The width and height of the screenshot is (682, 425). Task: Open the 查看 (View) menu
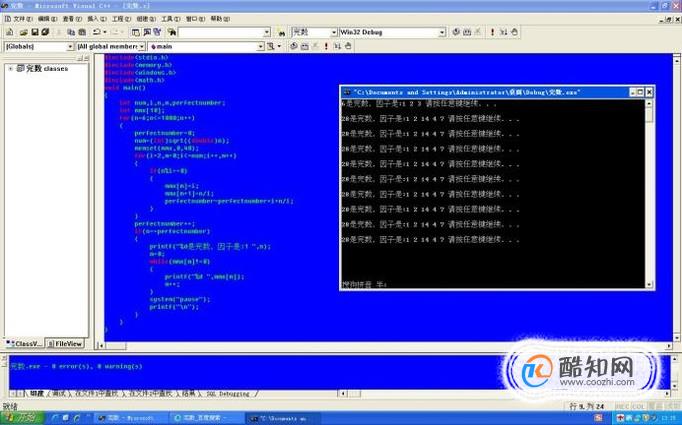pyautogui.click(x=72, y=19)
